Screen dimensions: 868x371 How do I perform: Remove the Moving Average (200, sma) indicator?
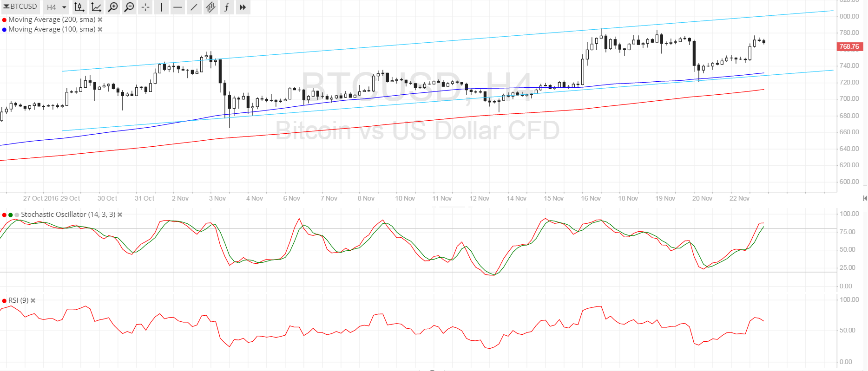point(100,20)
